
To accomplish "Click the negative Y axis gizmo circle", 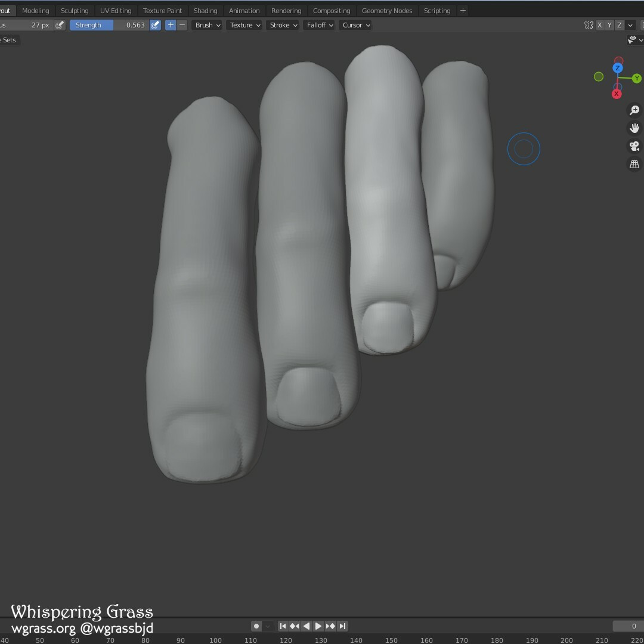I will (x=599, y=77).
